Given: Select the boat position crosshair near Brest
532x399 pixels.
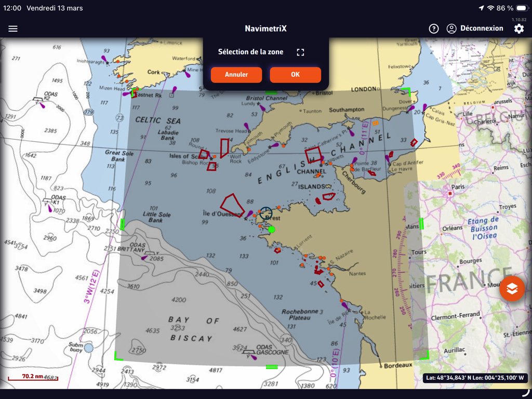Looking at the screenshot, I should pyautogui.click(x=265, y=212).
